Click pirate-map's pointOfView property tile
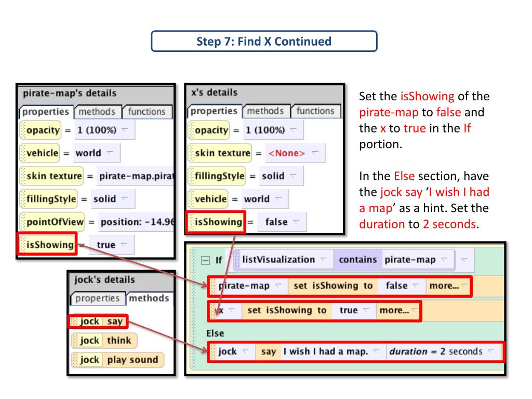Image resolution: width=532 pixels, height=399 pixels. point(52,222)
